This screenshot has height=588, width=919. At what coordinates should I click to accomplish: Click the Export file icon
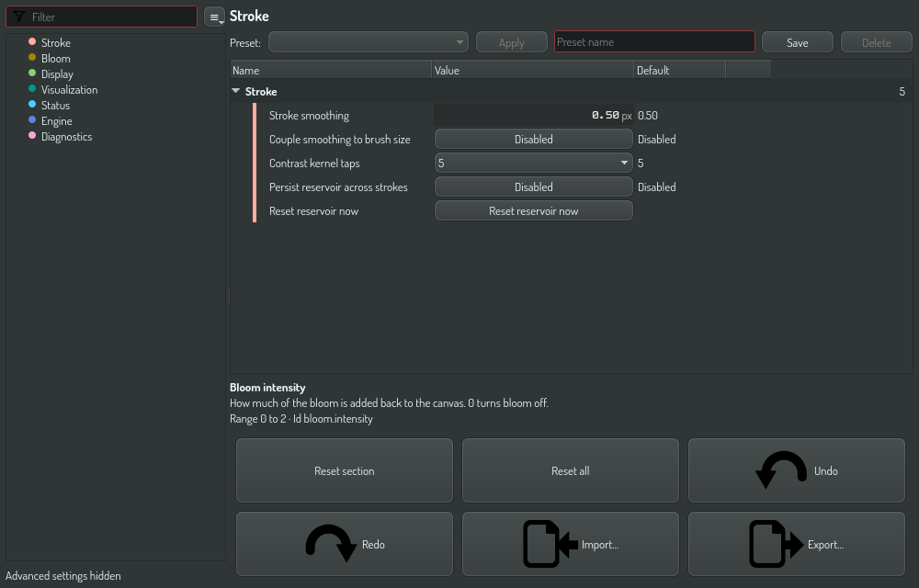click(x=776, y=544)
